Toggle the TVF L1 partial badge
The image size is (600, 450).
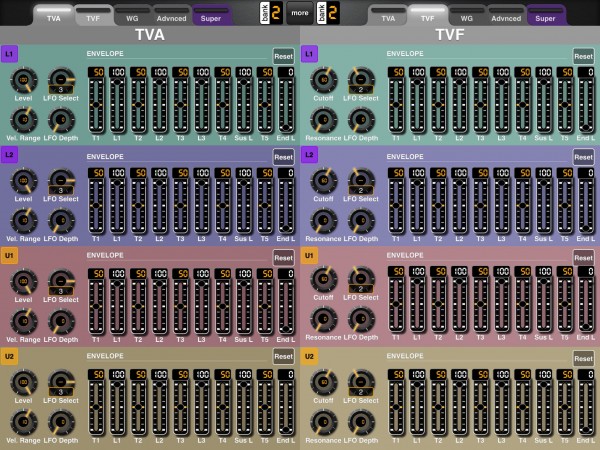pyautogui.click(x=309, y=54)
